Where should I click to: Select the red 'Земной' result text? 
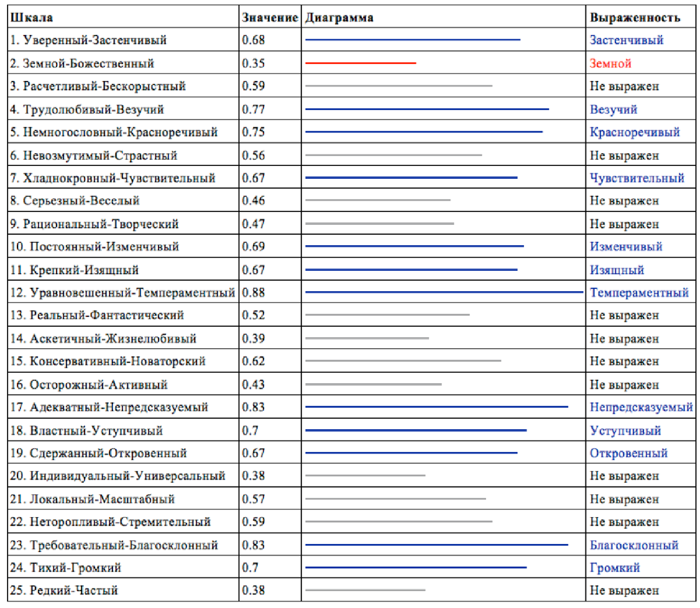(610, 63)
